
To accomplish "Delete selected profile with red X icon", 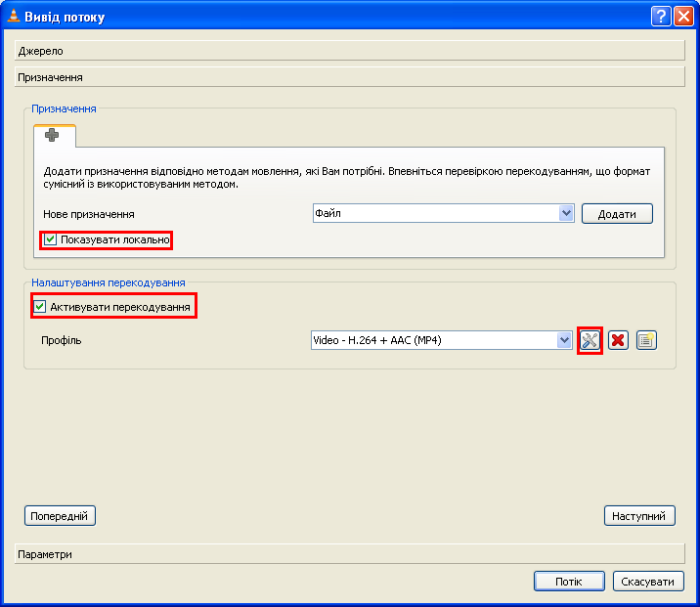I will coord(618,340).
